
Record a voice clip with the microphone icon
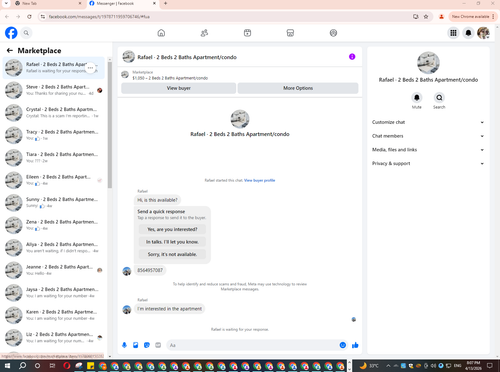[x=124, y=345]
